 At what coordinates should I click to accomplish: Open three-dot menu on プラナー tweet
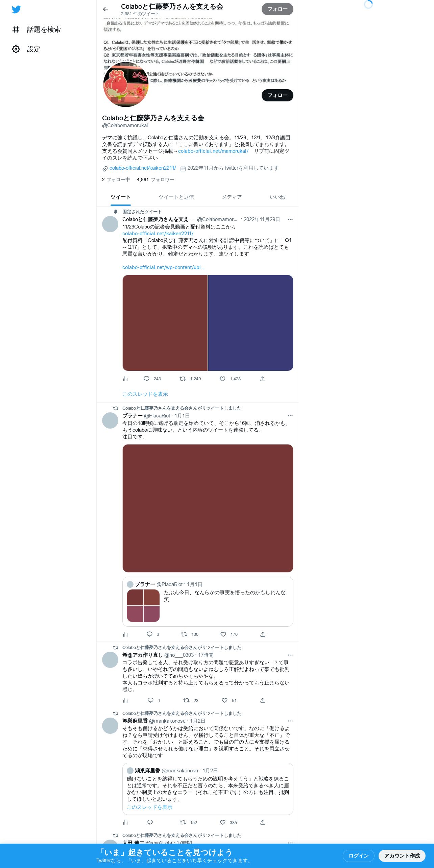[x=290, y=416]
